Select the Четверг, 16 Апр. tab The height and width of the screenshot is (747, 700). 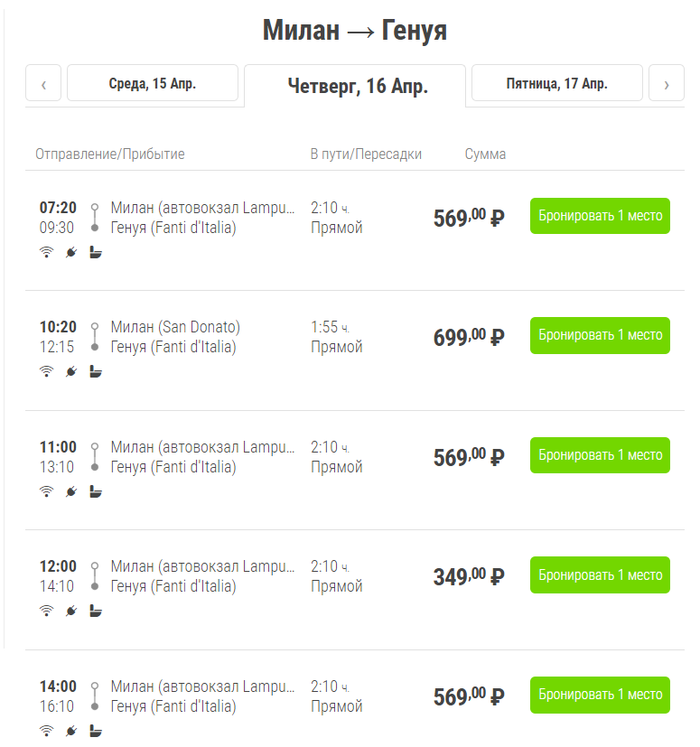pos(357,87)
